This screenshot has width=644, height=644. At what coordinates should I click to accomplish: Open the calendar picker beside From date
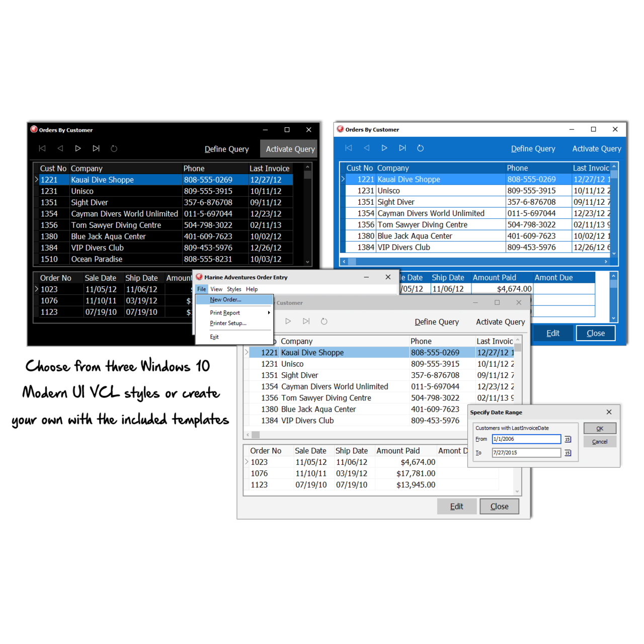(x=568, y=439)
